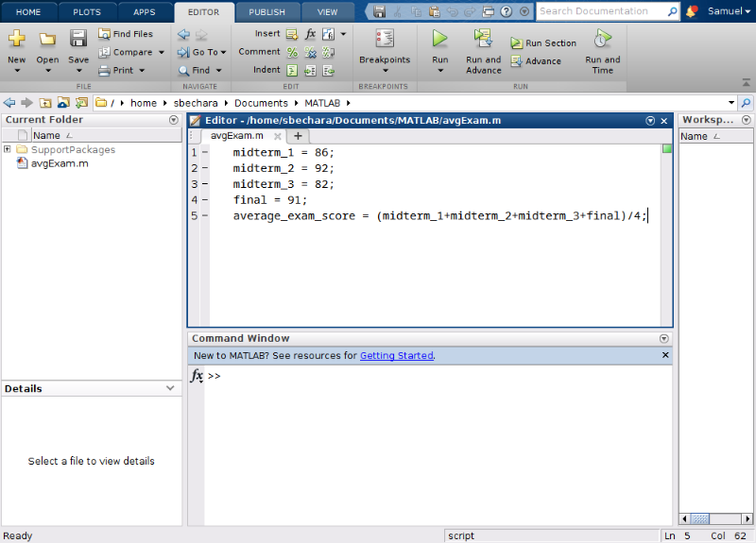Click the Workspace scroll-right arrow
756x543 pixels.
click(x=747, y=518)
